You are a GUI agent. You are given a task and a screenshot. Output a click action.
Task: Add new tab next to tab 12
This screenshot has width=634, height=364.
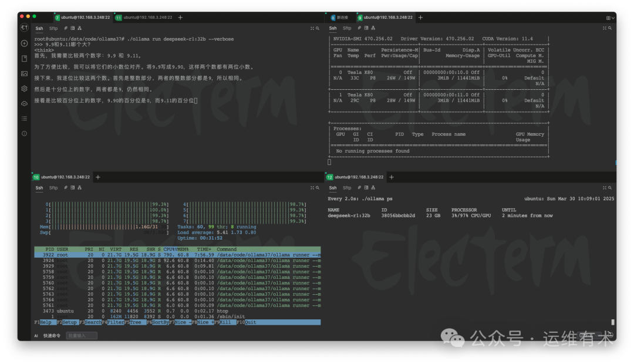point(392,177)
